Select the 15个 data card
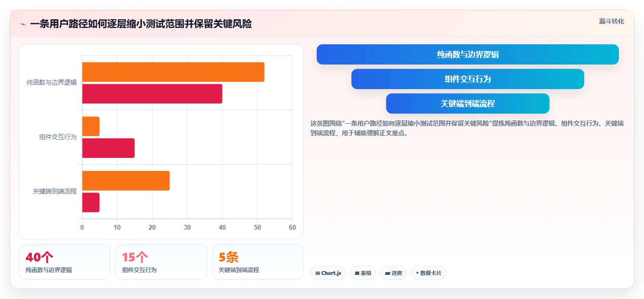 pos(161,262)
